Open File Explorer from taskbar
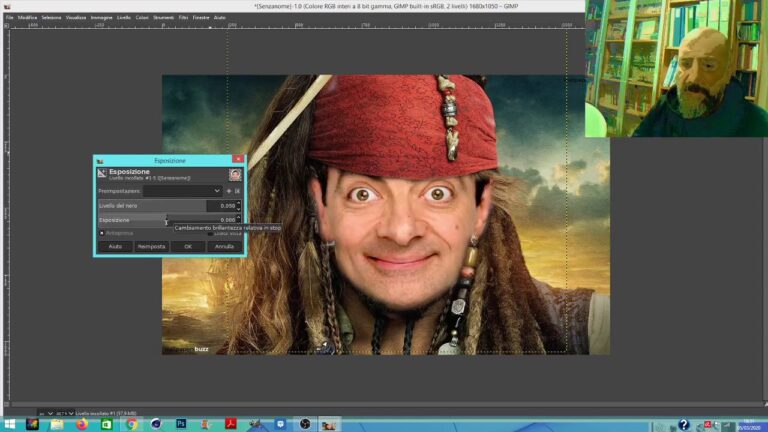Viewport: 768px width, 432px height. click(x=57, y=424)
